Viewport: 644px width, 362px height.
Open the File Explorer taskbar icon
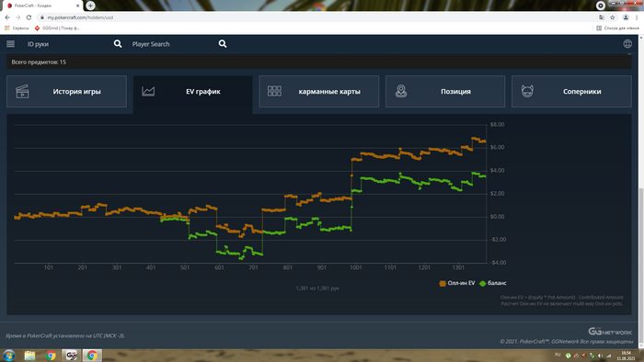pyautogui.click(x=29, y=355)
